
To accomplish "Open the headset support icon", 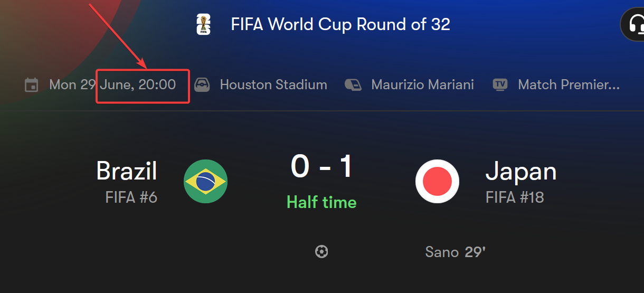I will [635, 24].
